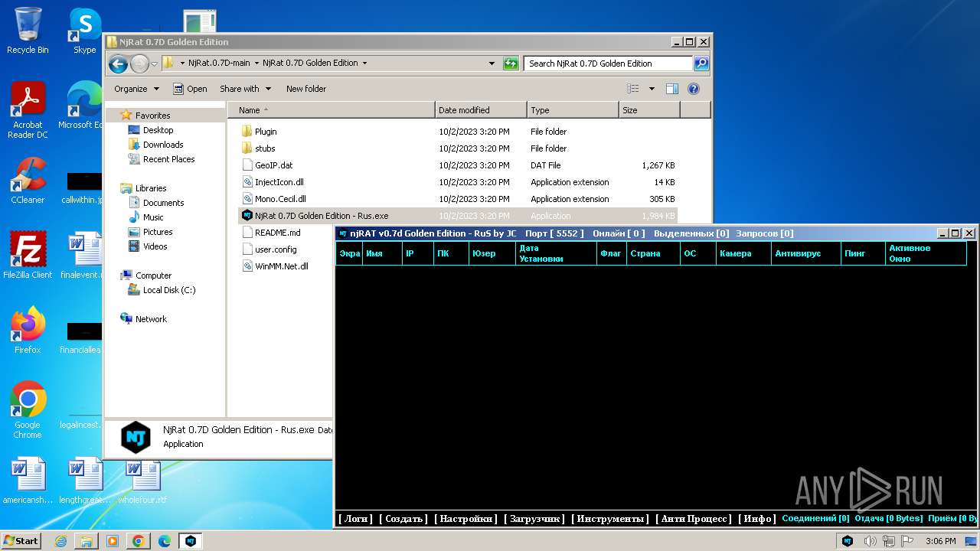980x551 pixels.
Task: Open the Recycle Bin desktop icon
Action: pyautogui.click(x=28, y=31)
